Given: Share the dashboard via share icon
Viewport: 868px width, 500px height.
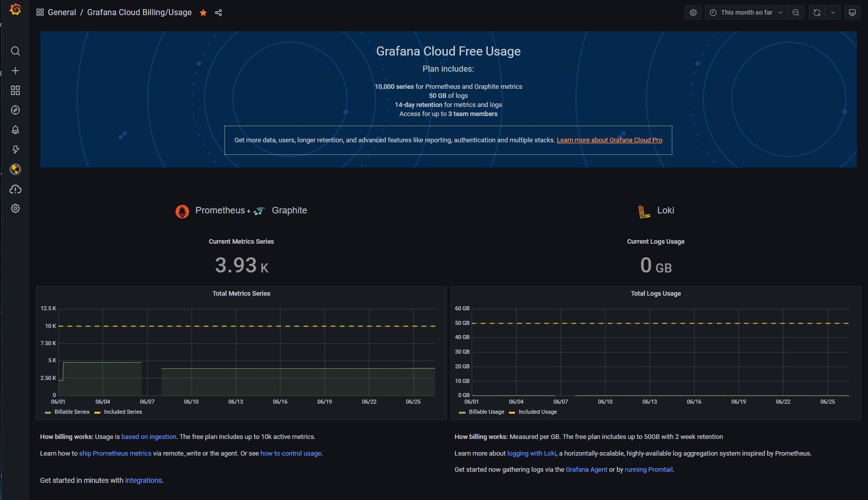Looking at the screenshot, I should [218, 13].
